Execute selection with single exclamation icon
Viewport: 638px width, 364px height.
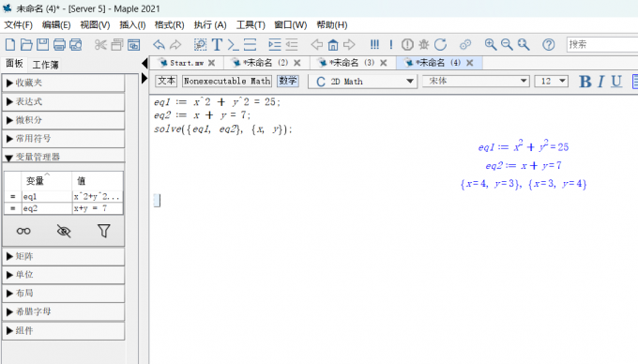[391, 44]
